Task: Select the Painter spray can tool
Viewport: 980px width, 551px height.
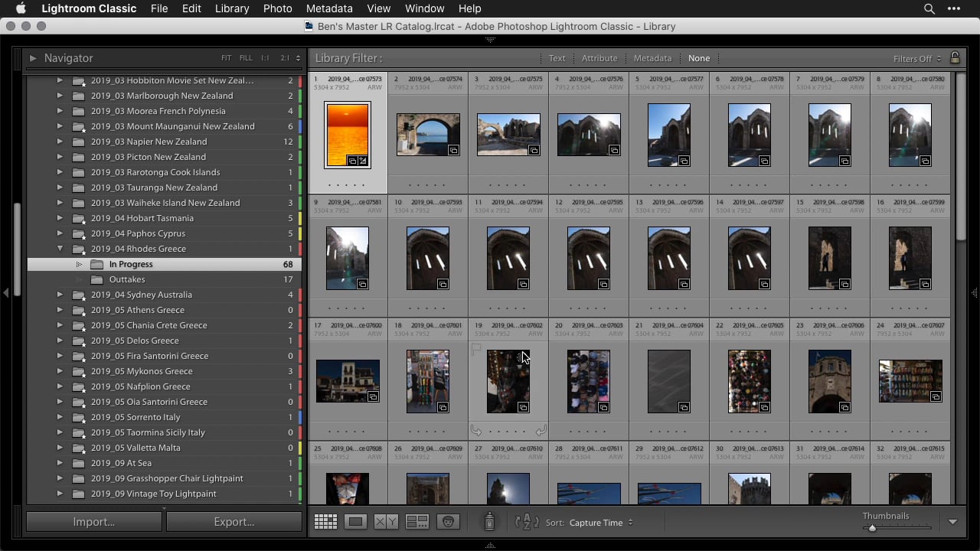Action: point(489,522)
